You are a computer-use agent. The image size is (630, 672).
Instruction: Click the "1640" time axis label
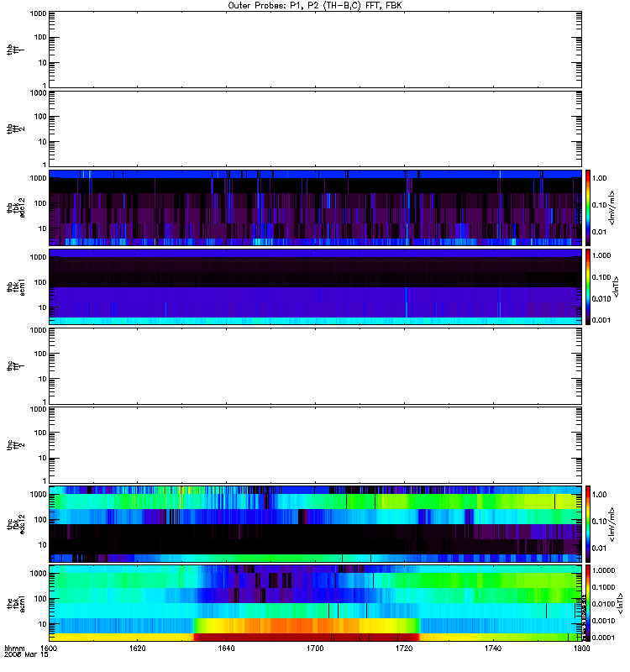click(226, 648)
